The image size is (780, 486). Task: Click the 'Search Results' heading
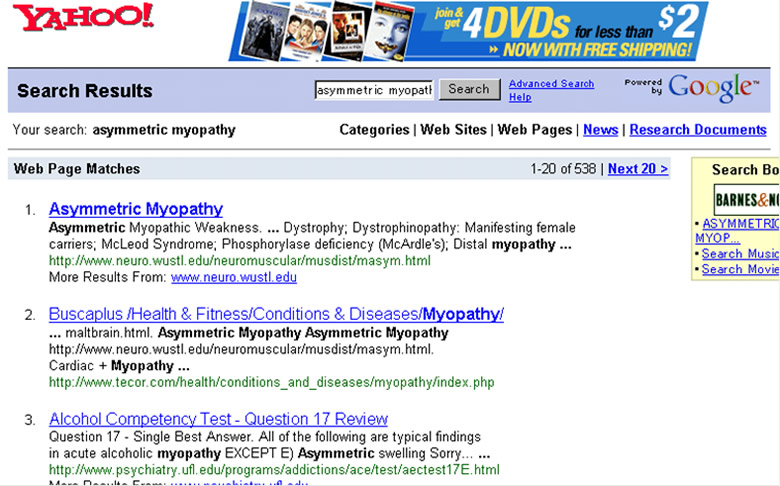click(85, 91)
